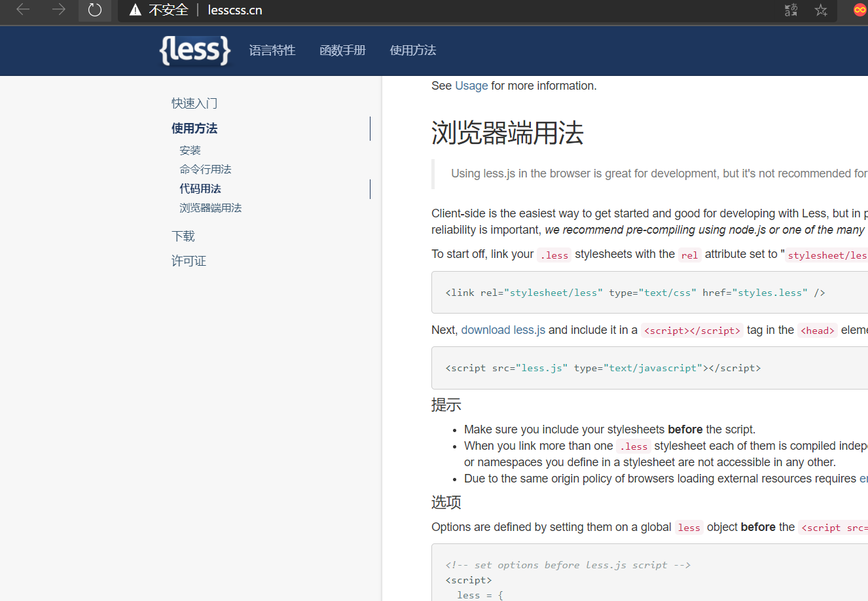
Task: Click the 浏览器端用法 heading
Action: (507, 133)
